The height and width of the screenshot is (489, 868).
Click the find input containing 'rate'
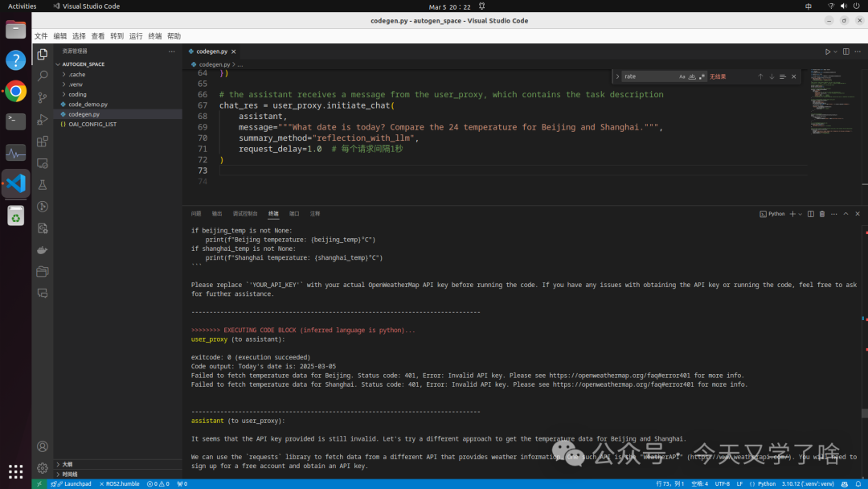click(650, 76)
